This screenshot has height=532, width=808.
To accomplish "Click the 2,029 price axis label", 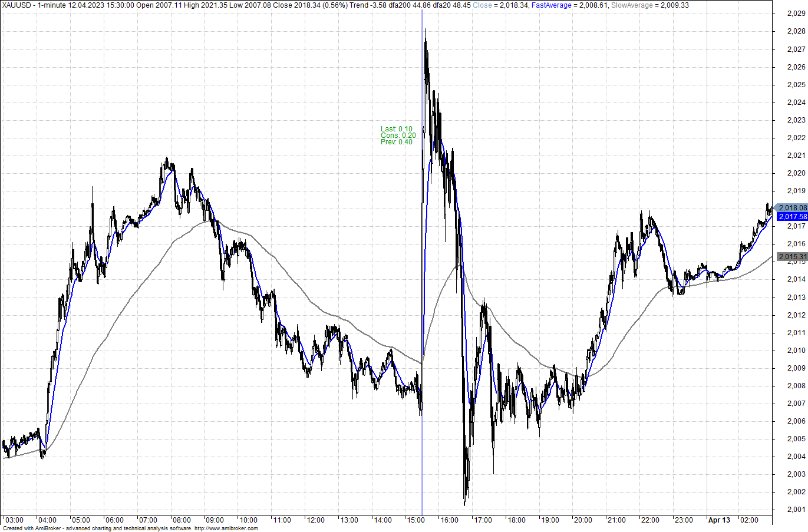I will pyautogui.click(x=796, y=14).
